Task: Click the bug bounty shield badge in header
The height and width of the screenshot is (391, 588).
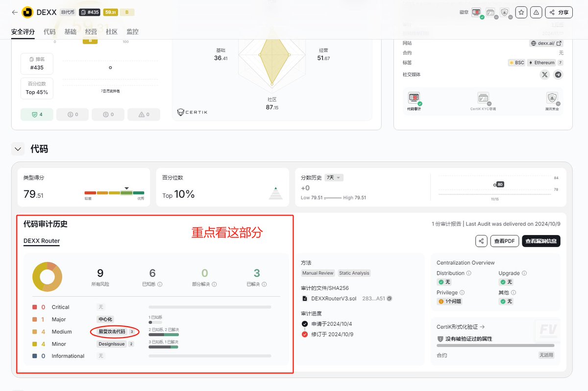Action: coord(505,13)
